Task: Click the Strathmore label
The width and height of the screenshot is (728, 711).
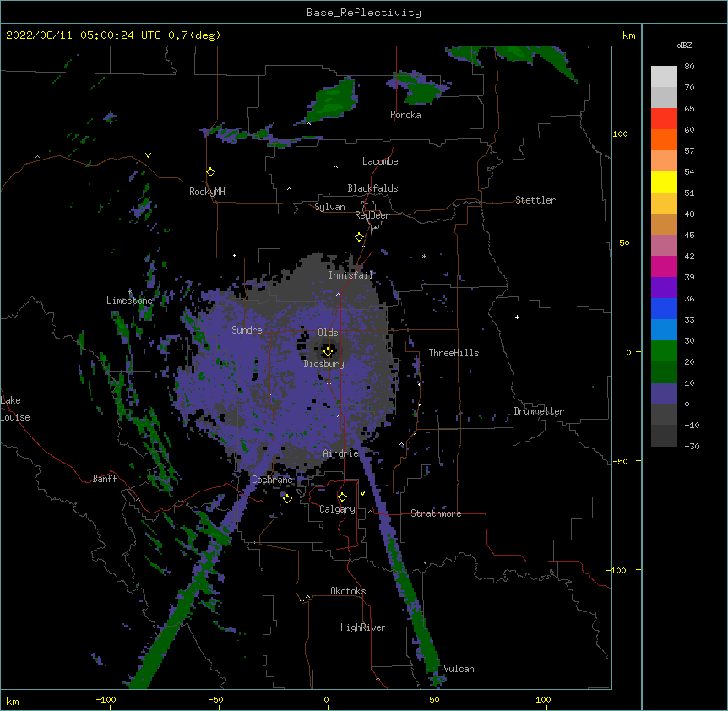Action: pos(436,513)
